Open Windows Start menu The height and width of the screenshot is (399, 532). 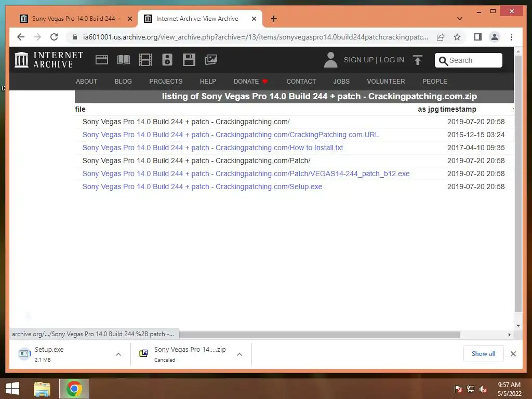coord(12,389)
